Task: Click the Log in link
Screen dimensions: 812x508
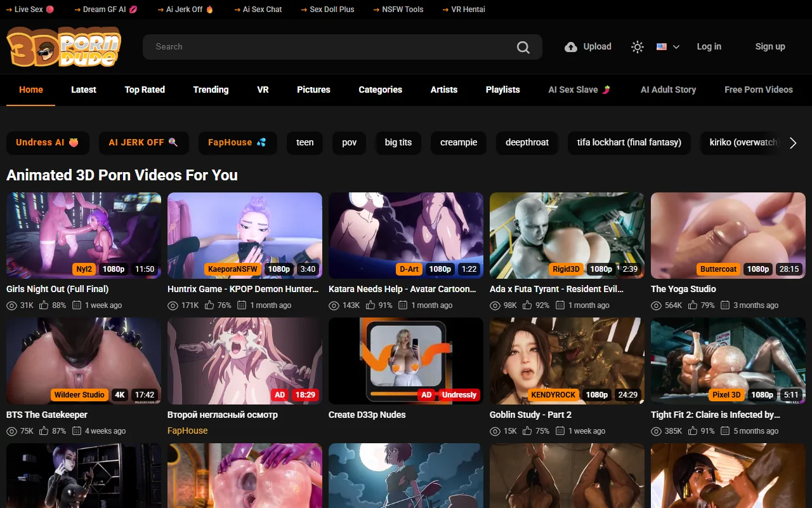Action: [709, 46]
